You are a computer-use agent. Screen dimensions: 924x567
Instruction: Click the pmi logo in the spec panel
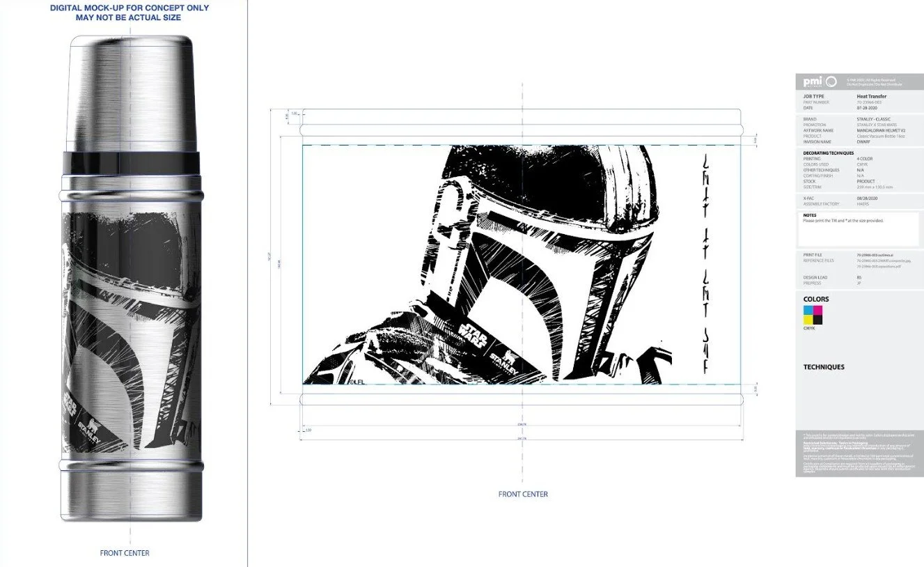(820, 81)
